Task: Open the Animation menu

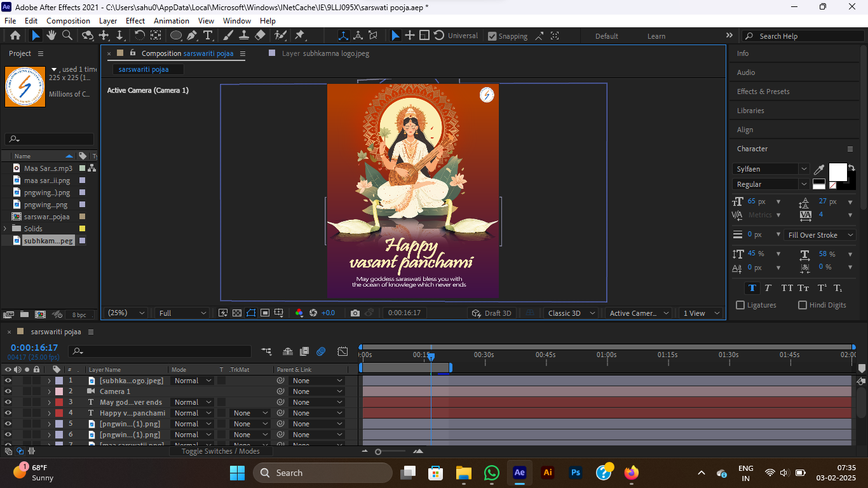Action: click(x=172, y=20)
